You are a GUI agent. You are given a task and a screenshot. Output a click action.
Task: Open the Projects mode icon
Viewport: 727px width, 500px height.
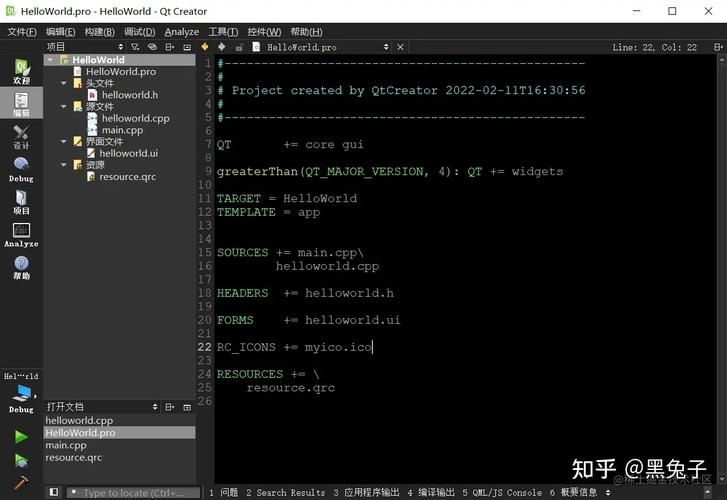coord(21,202)
